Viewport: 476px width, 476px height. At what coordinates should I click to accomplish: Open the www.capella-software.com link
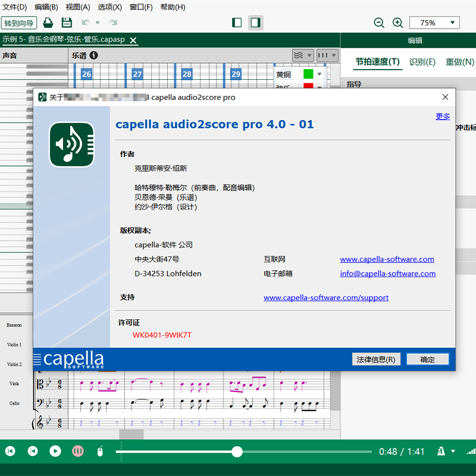tap(387, 259)
